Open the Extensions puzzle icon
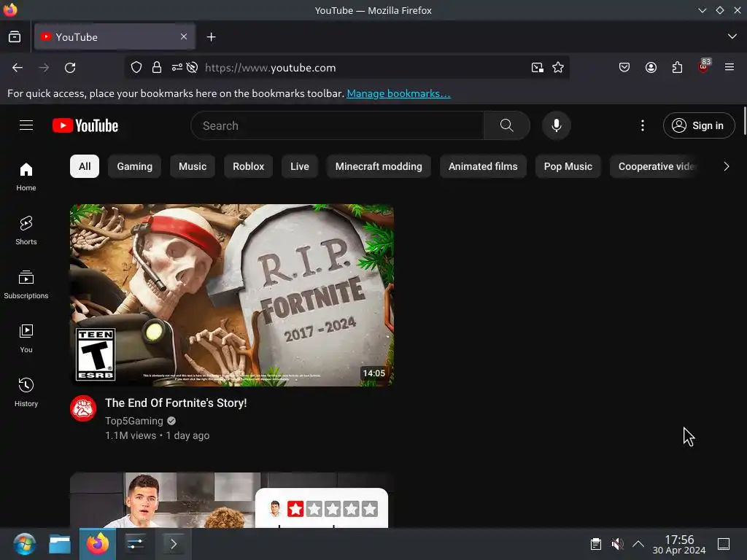 [677, 68]
